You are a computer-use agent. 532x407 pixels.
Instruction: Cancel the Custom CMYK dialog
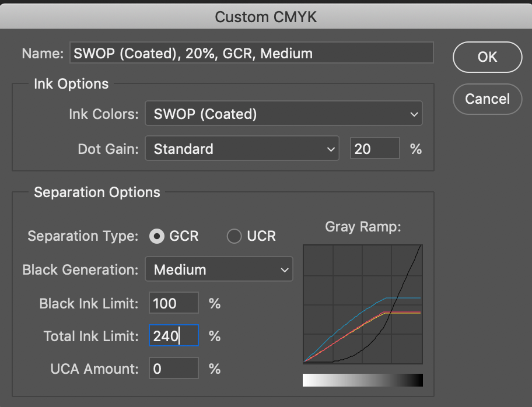click(x=487, y=99)
